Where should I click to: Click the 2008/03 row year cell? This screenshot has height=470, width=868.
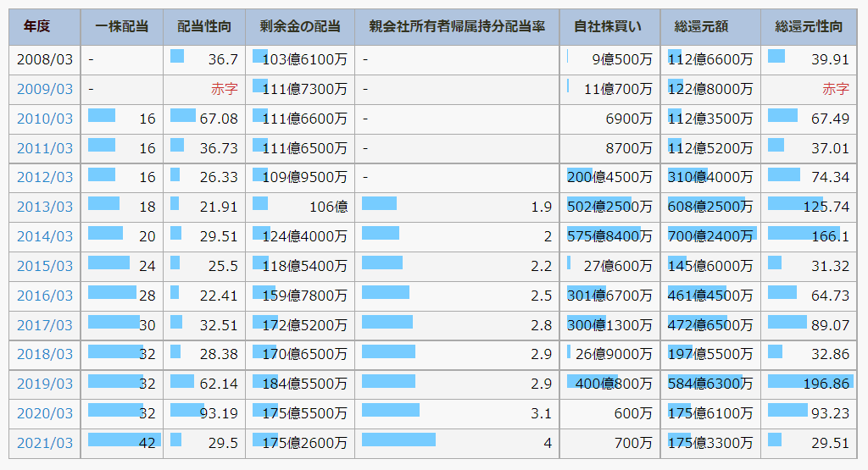pyautogui.click(x=45, y=59)
